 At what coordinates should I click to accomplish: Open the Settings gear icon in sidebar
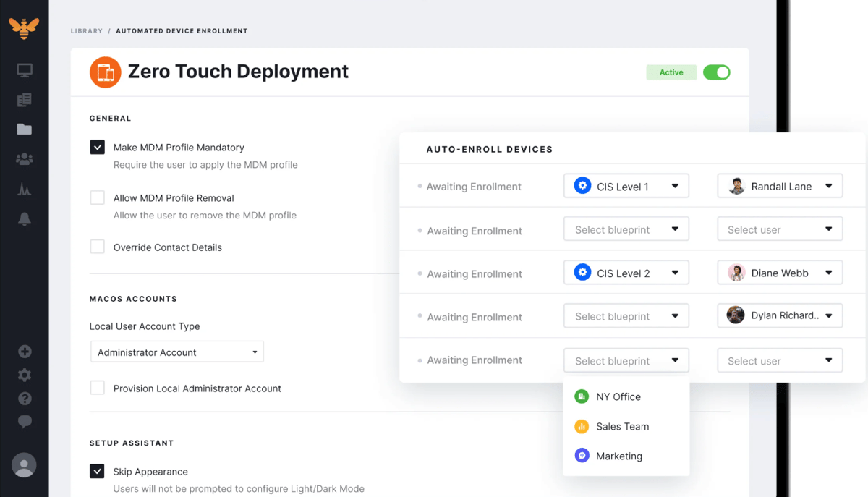coord(25,375)
